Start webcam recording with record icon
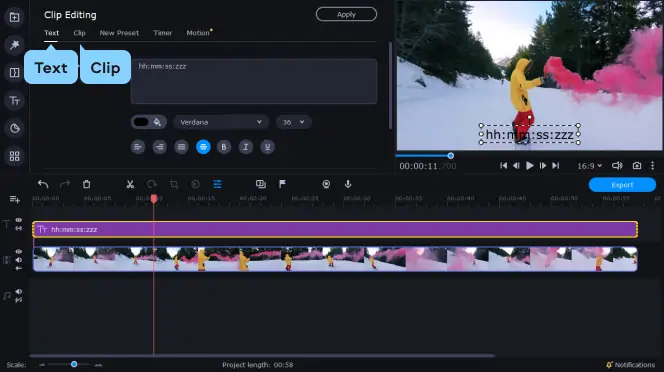The height and width of the screenshot is (372, 664). pos(326,184)
